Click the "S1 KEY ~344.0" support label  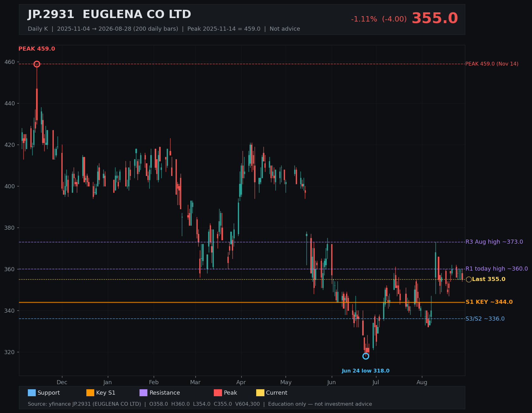click(489, 302)
